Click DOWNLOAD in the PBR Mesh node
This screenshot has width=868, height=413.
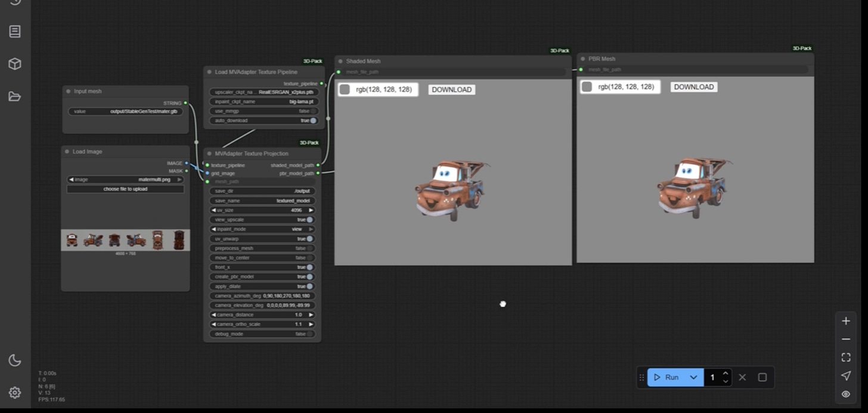[x=693, y=87]
